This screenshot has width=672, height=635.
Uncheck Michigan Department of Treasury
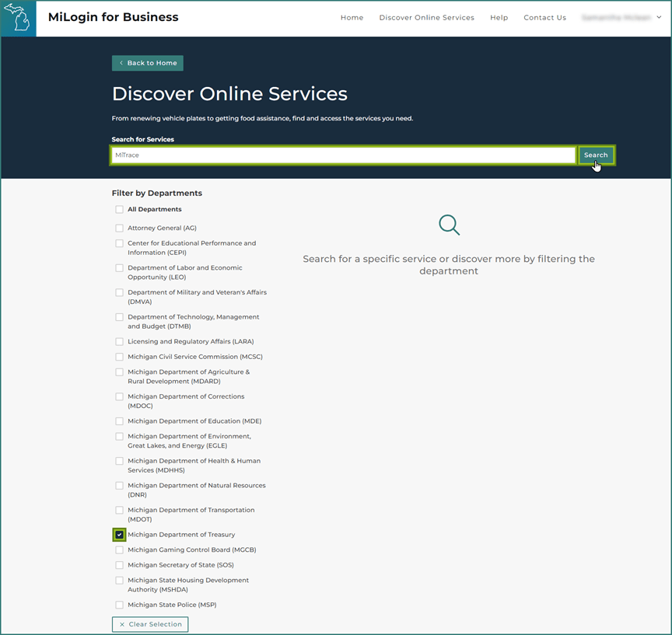point(119,535)
